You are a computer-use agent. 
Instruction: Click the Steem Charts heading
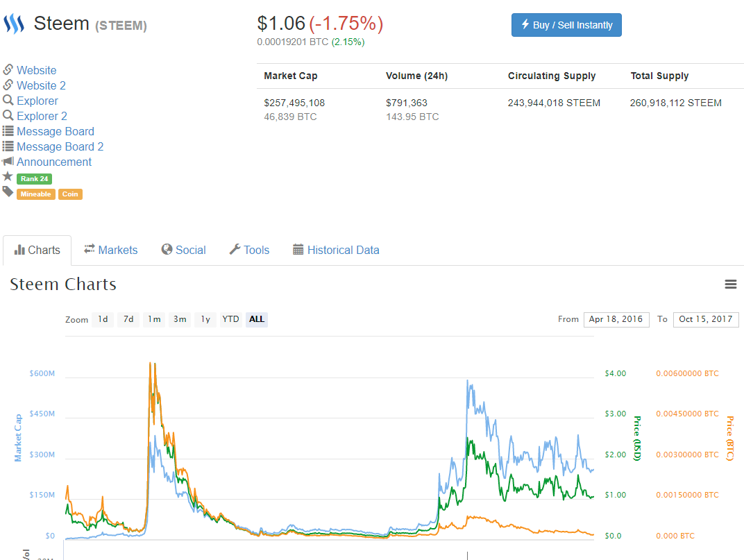tap(63, 285)
